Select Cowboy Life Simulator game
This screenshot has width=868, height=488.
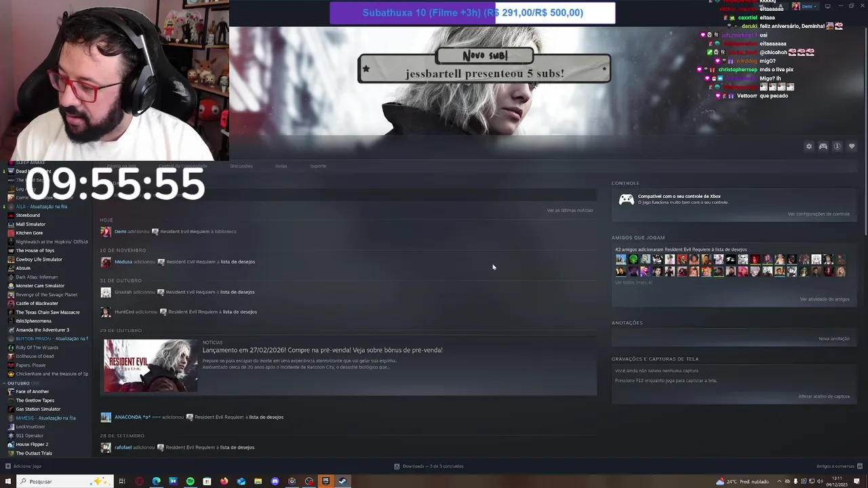click(x=39, y=260)
